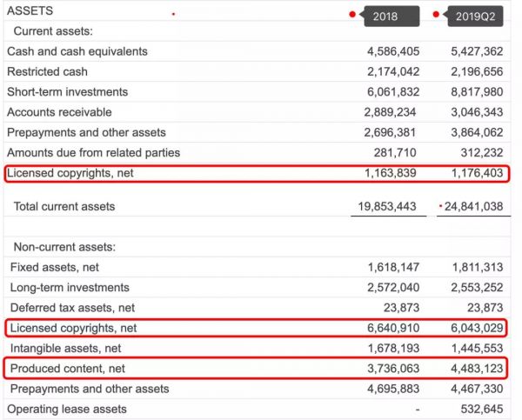Click the Non-current assets section label
The height and width of the screenshot is (420, 522).
[x=64, y=247]
